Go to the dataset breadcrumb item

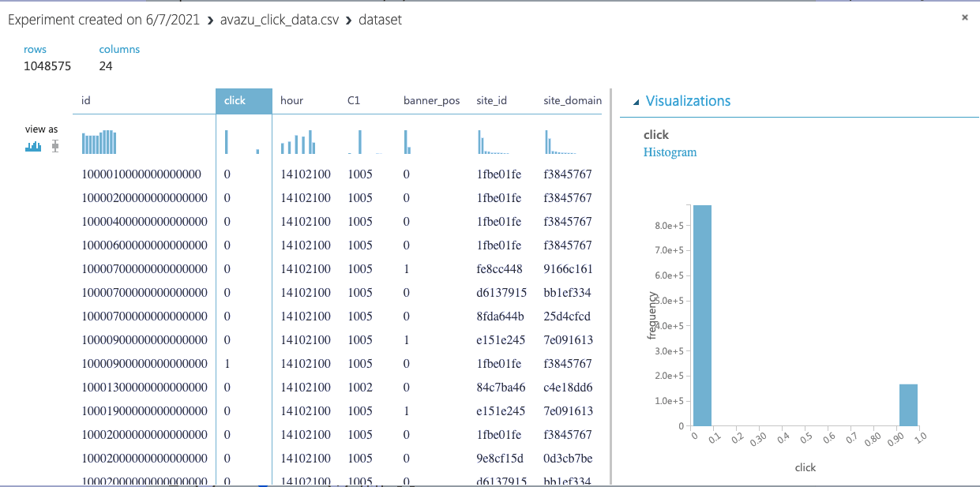381,20
